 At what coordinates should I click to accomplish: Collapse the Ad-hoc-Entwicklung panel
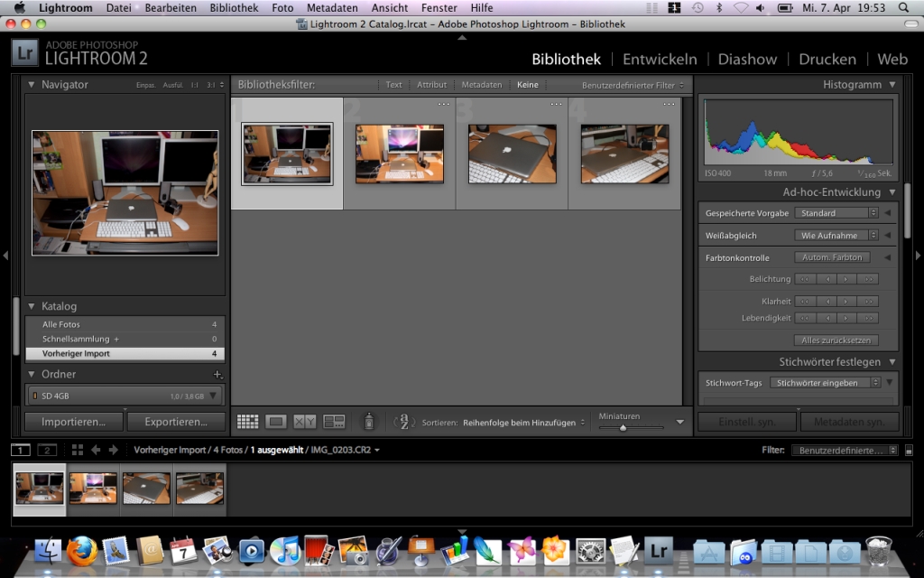pyautogui.click(x=892, y=191)
